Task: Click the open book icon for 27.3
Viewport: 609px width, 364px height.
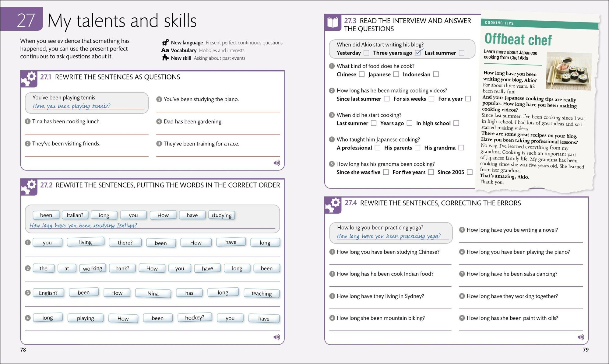Action: point(332,23)
